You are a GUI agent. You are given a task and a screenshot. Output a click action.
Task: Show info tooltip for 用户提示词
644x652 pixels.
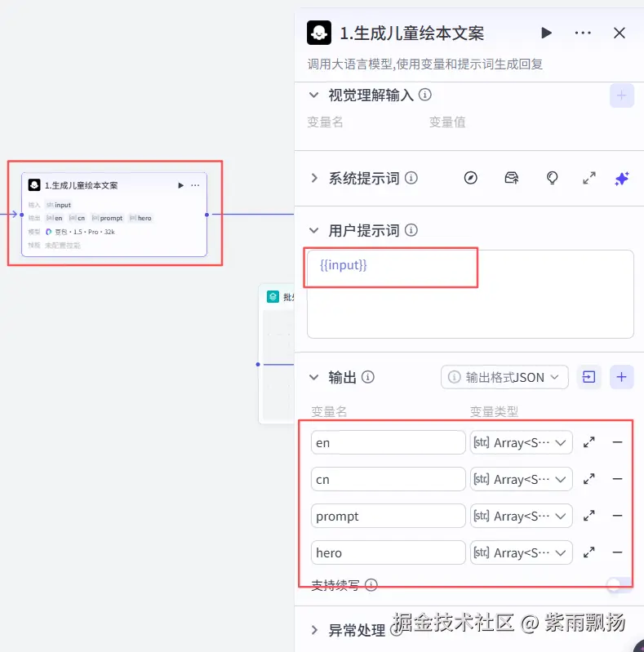pyautogui.click(x=411, y=230)
